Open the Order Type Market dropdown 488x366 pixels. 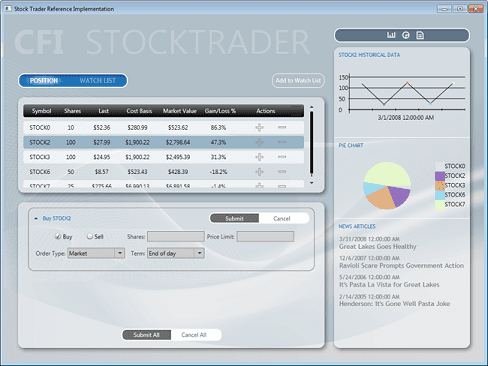[96, 253]
